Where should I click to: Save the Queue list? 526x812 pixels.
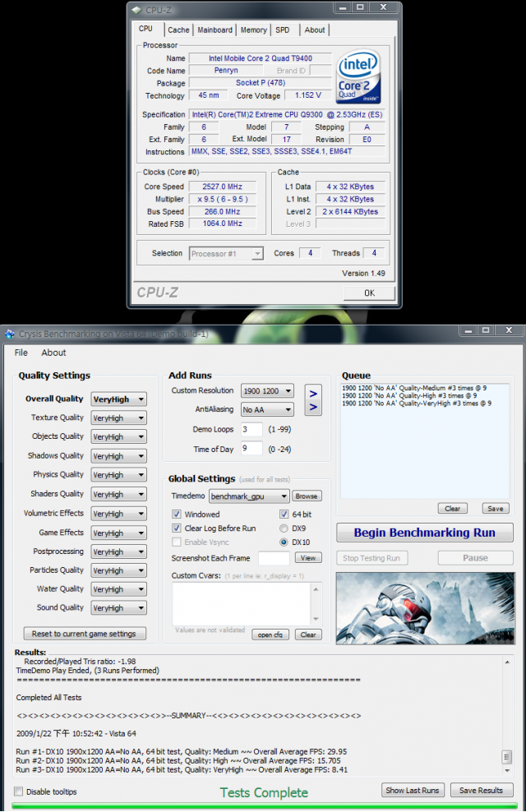point(496,509)
